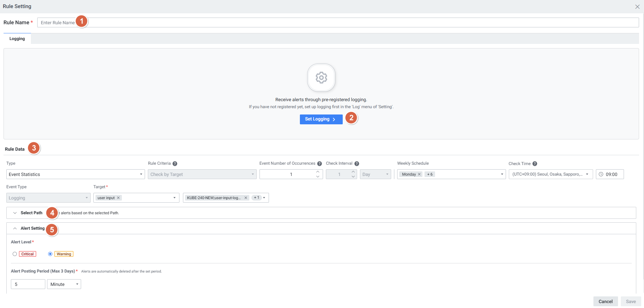This screenshot has height=308, width=644.
Task: Increase Event Number of Occurrences with up arrow
Action: (318, 172)
